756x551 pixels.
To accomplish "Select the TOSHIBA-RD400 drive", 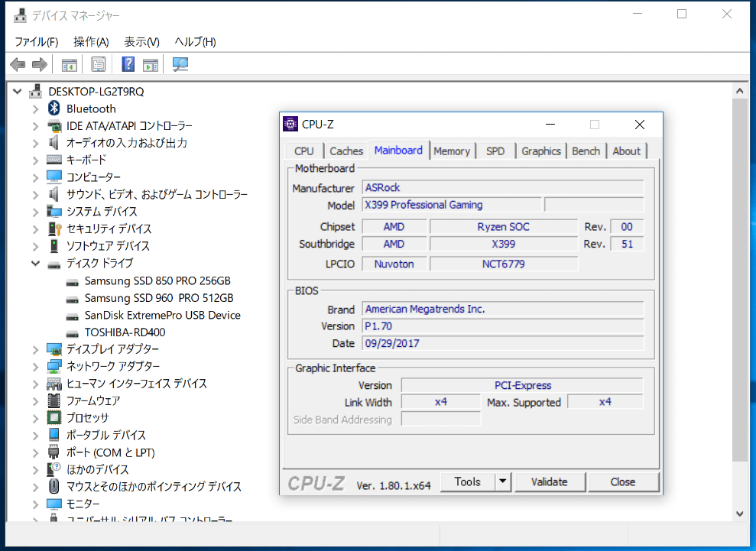I will [x=125, y=332].
